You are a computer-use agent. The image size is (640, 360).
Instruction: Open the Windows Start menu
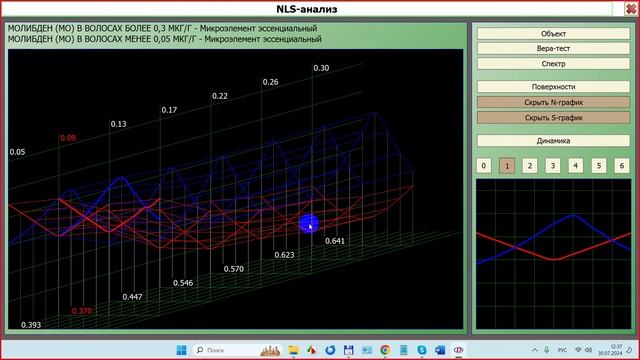(x=182, y=350)
